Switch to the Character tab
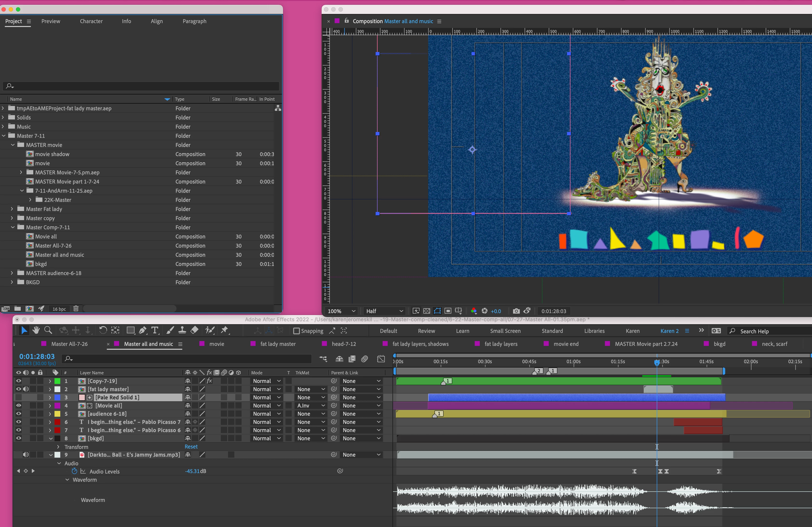The image size is (812, 527). [x=91, y=21]
